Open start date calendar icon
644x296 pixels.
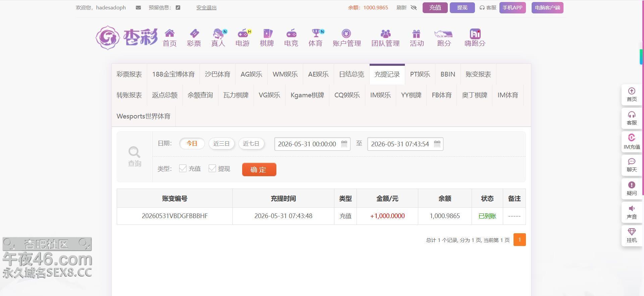(x=344, y=144)
